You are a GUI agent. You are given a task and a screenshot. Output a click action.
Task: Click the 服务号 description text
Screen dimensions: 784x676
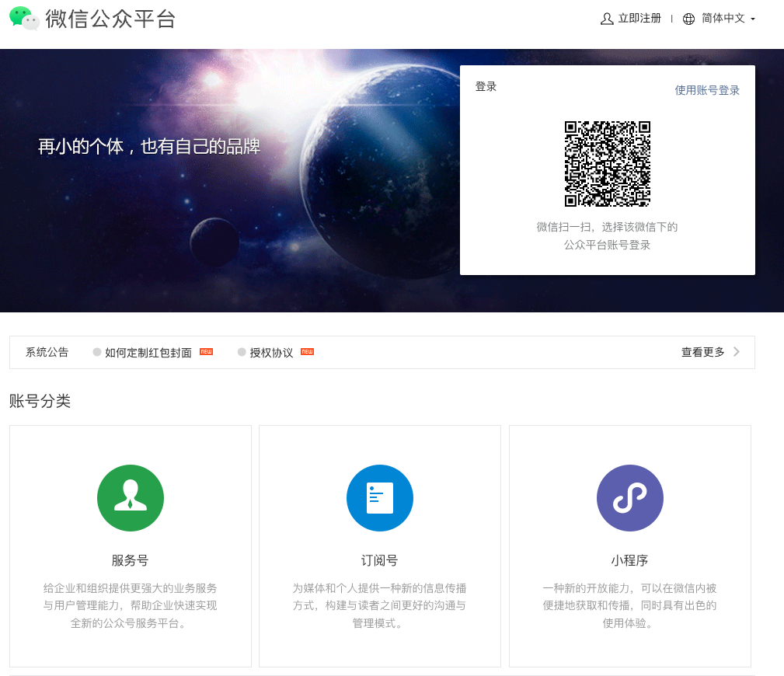coord(130,605)
